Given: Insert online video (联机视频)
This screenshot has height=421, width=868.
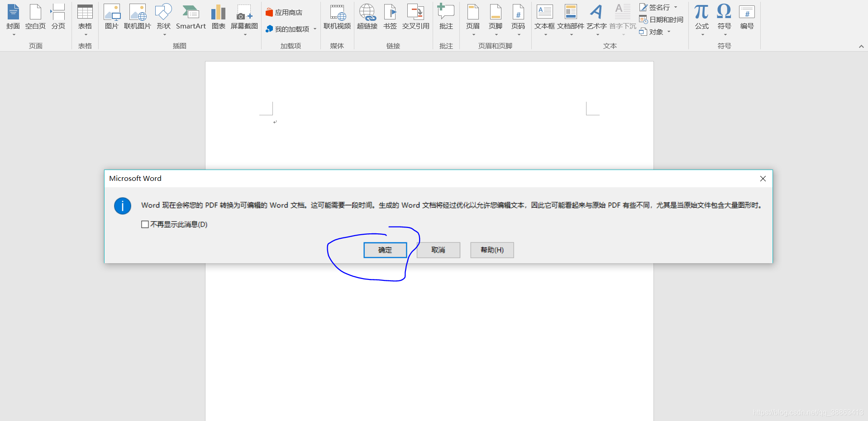Looking at the screenshot, I should [337, 18].
